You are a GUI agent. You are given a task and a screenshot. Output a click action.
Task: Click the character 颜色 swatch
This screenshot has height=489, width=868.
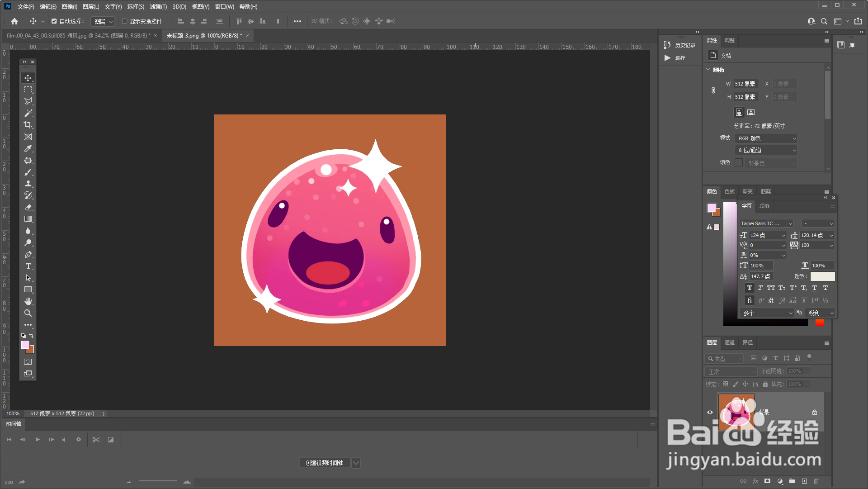coord(822,276)
